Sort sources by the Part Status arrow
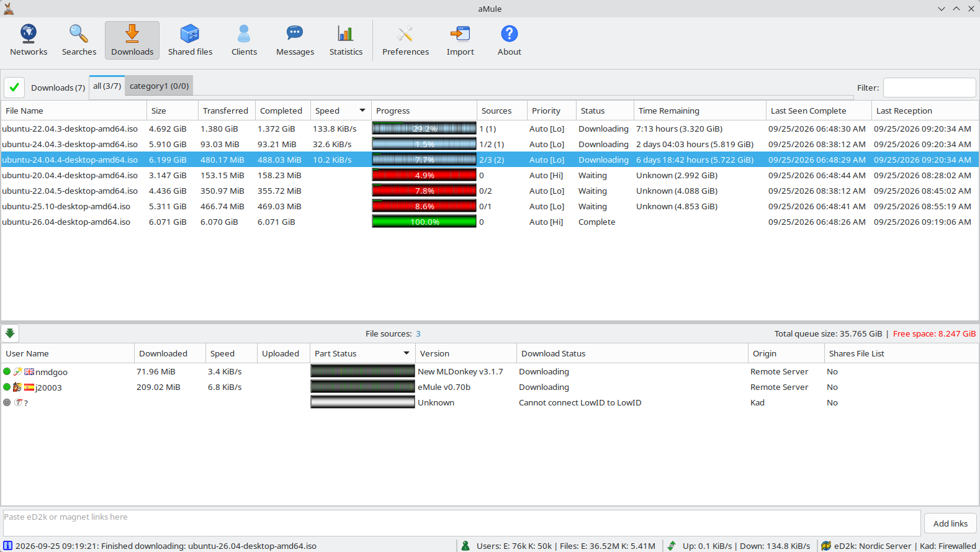Viewport: 980px width, 552px height. 407,353
